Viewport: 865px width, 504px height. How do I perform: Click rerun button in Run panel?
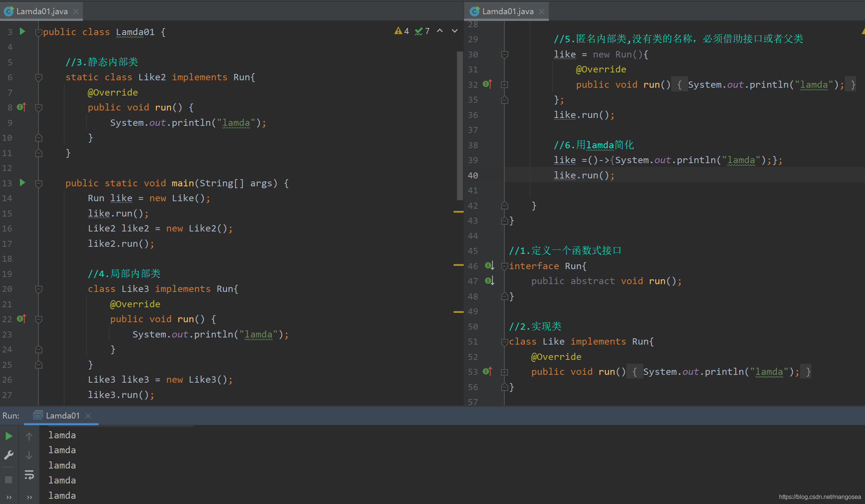(9, 436)
